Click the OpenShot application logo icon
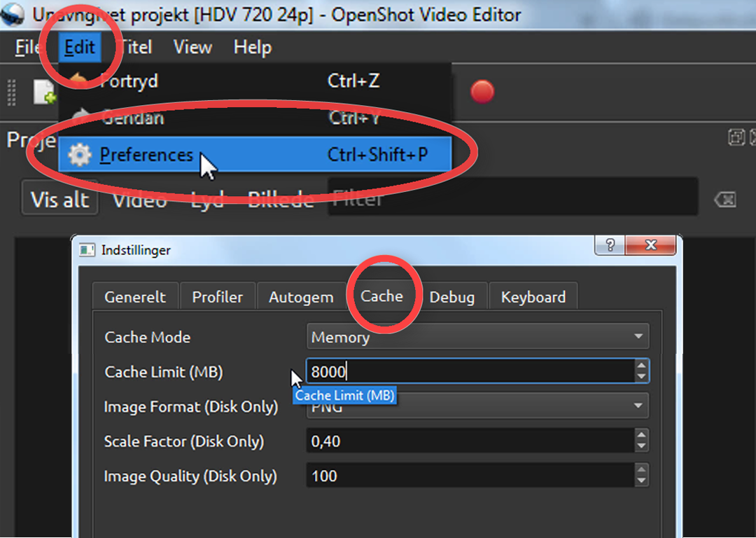Screen dimensions: 756x538 click(13, 13)
